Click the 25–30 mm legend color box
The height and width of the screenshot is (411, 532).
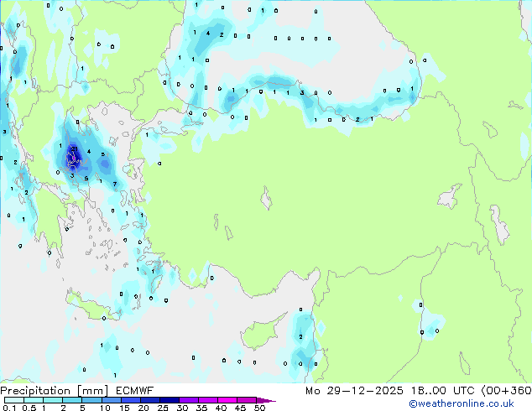tap(169, 400)
